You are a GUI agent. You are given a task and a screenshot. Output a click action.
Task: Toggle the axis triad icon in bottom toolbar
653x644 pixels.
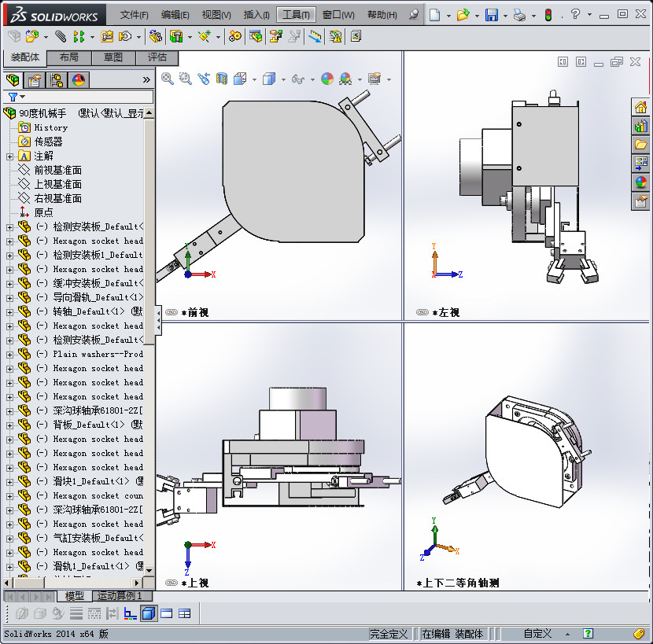coord(131,613)
